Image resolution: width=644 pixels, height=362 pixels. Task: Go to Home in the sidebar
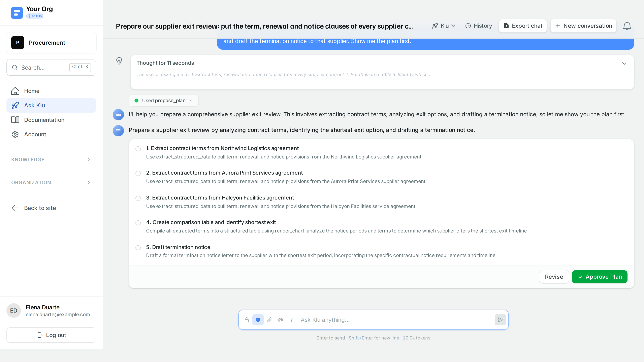tap(51, 91)
